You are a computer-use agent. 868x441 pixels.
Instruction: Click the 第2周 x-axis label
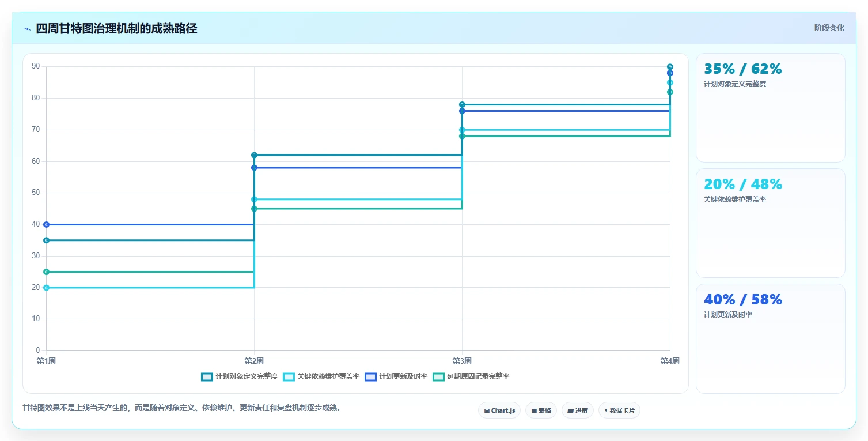(x=254, y=361)
